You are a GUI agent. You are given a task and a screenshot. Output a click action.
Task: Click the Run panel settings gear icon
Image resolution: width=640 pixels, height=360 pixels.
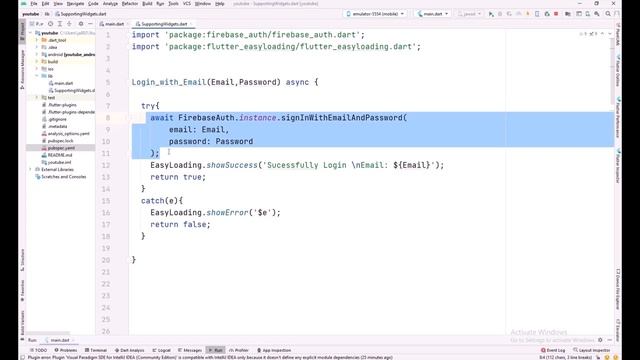click(x=600, y=340)
